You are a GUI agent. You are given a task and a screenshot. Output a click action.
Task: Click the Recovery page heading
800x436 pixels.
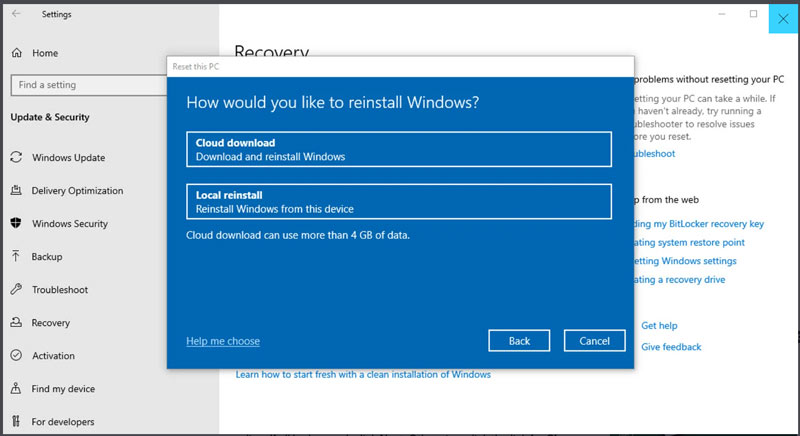(271, 50)
